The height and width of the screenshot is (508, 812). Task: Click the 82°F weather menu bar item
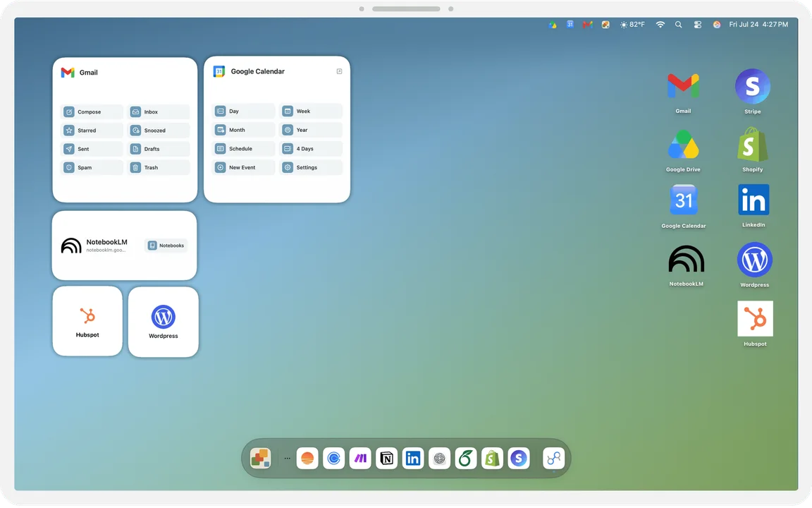(632, 25)
